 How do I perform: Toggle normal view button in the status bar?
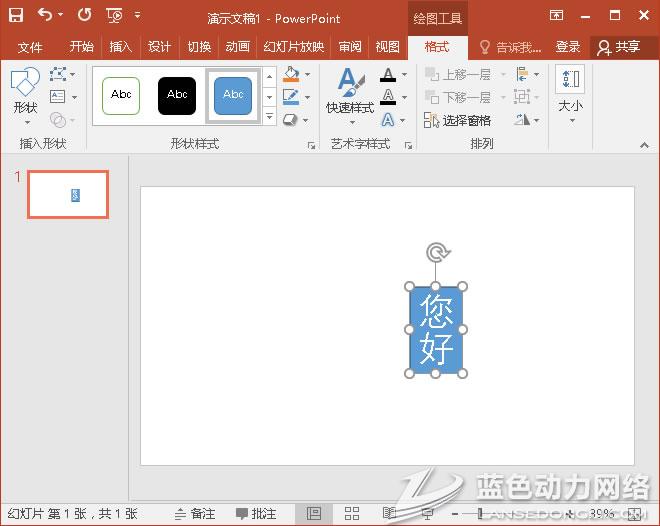click(314, 513)
